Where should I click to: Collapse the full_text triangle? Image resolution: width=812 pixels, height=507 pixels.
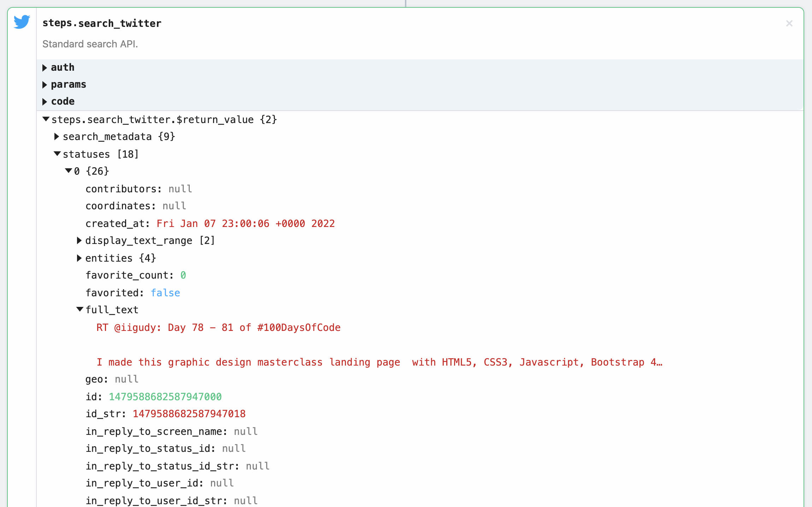(80, 309)
